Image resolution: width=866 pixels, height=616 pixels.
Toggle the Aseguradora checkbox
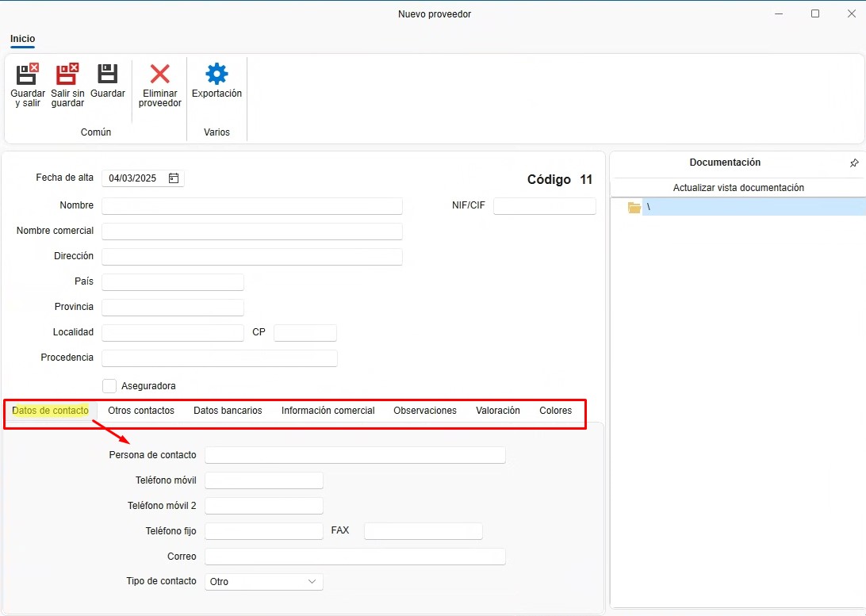click(x=109, y=386)
